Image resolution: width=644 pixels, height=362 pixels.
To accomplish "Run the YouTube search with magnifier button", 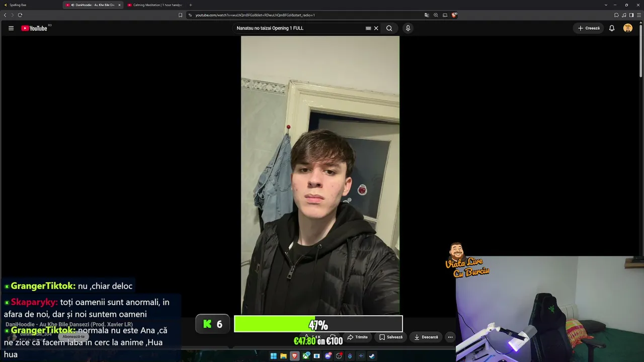I will coord(389,28).
